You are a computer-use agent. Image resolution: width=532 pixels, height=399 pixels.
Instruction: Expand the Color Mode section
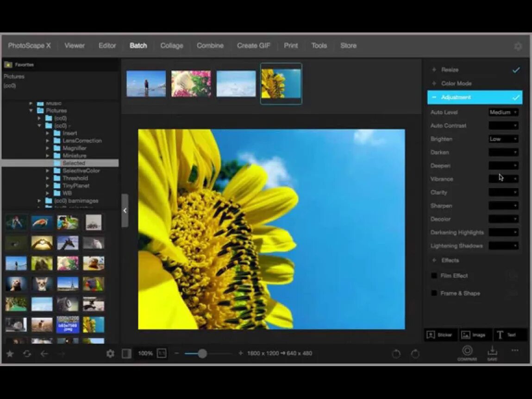click(x=434, y=83)
